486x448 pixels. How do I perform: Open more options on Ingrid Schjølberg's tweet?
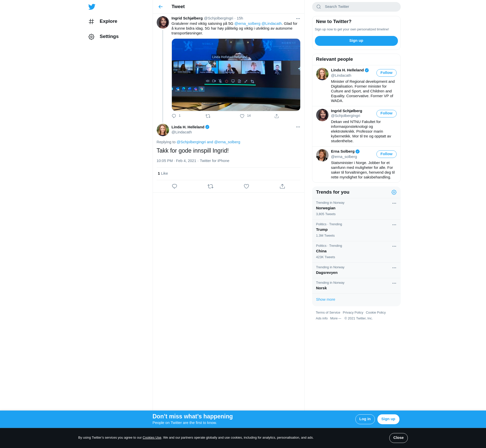coord(298,18)
